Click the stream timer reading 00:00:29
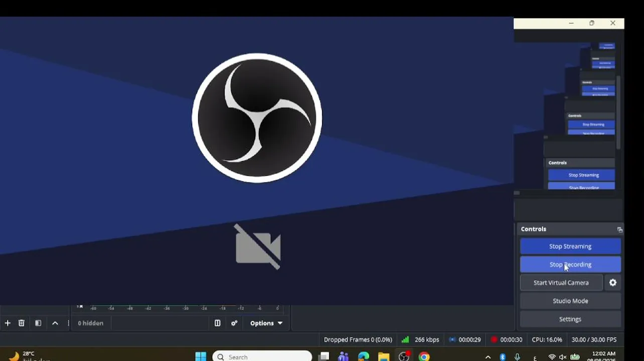The width and height of the screenshot is (644, 361). click(x=469, y=339)
